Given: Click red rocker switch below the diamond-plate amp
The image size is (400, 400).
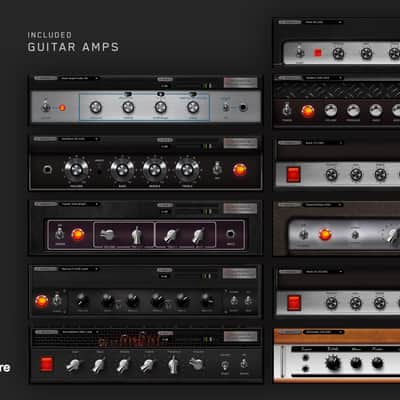Looking at the screenshot, I should (294, 174).
